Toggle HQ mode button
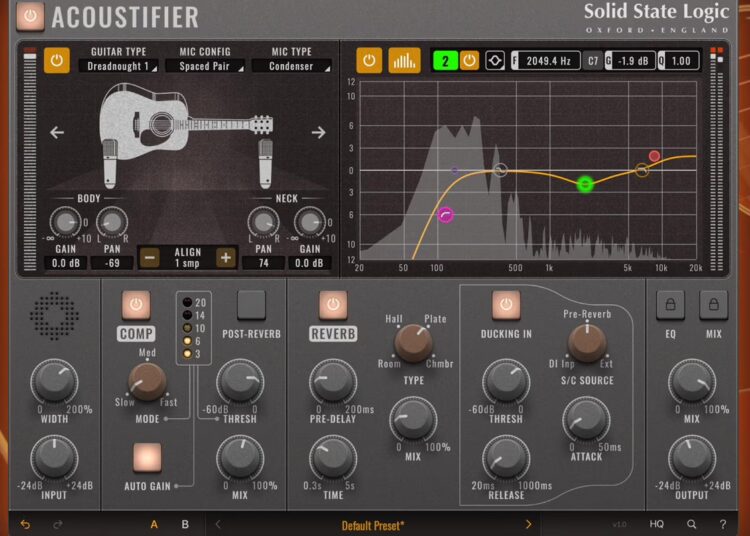Image resolution: width=750 pixels, height=536 pixels. coord(657,525)
